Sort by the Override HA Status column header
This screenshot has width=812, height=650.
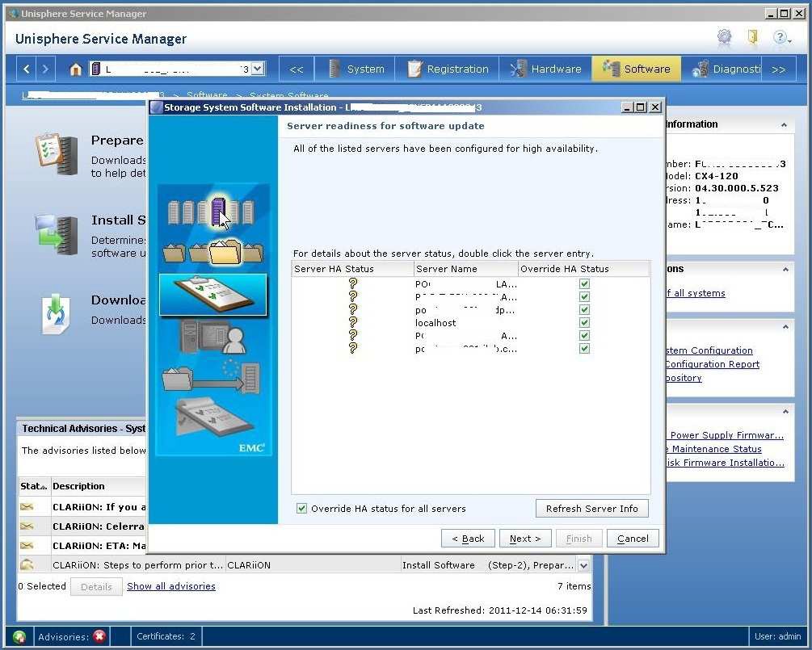click(583, 269)
